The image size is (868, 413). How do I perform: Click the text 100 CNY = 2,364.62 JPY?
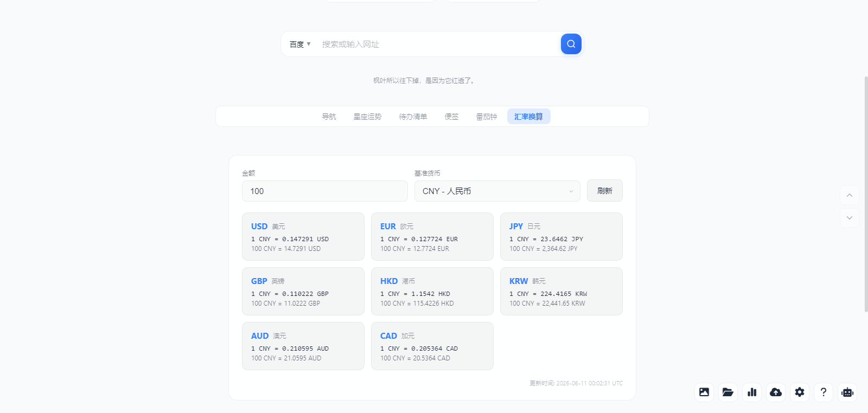544,249
